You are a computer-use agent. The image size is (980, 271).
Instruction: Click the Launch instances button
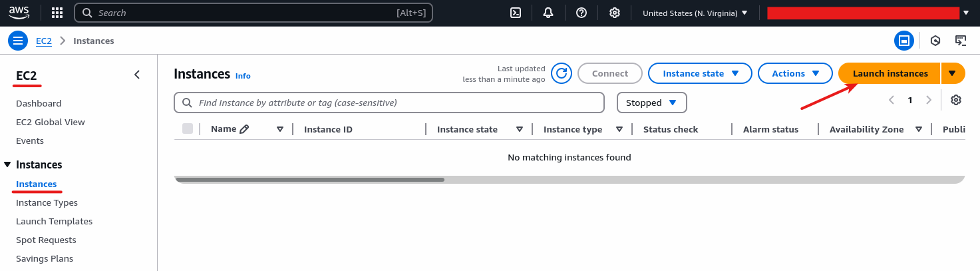(890, 73)
